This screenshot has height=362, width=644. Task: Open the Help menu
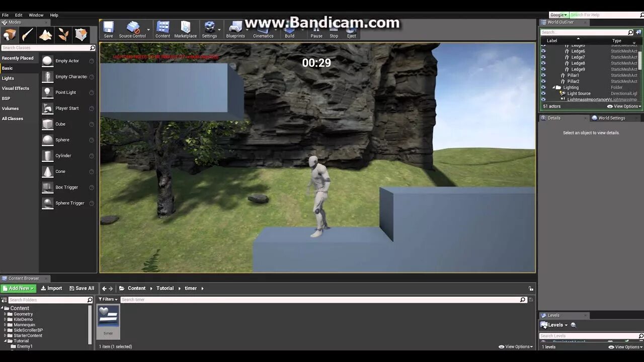coord(54,15)
